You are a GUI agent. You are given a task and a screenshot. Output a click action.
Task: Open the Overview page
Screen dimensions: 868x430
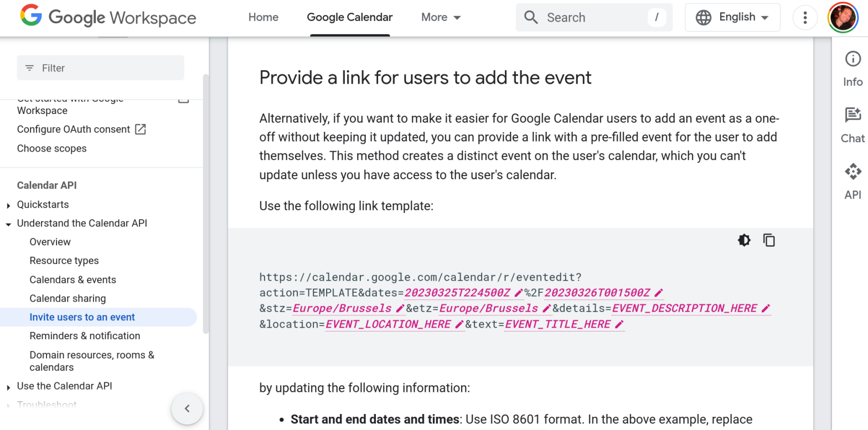pos(50,242)
